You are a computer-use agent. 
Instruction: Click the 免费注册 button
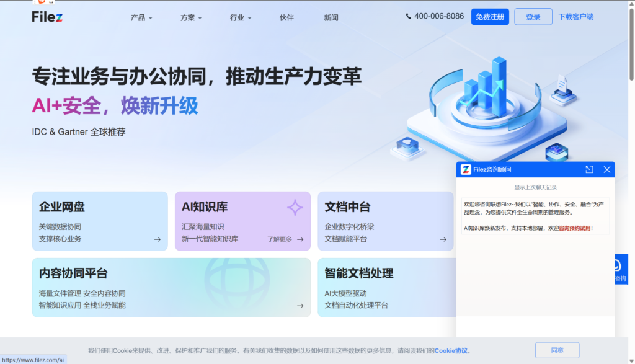489,16
